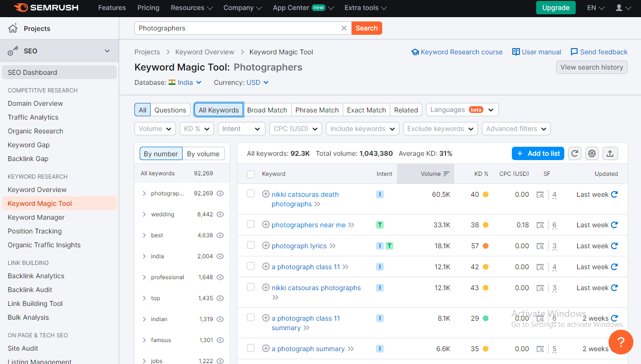Check the 'photographers near me' row checkbox
This screenshot has width=641, height=364.
click(x=251, y=224)
